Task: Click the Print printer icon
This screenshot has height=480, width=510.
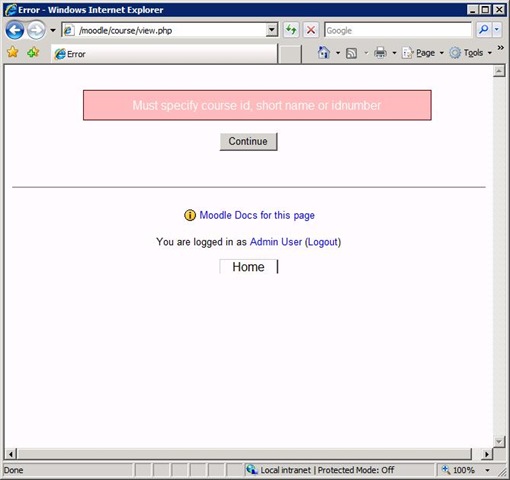Action: point(380,53)
